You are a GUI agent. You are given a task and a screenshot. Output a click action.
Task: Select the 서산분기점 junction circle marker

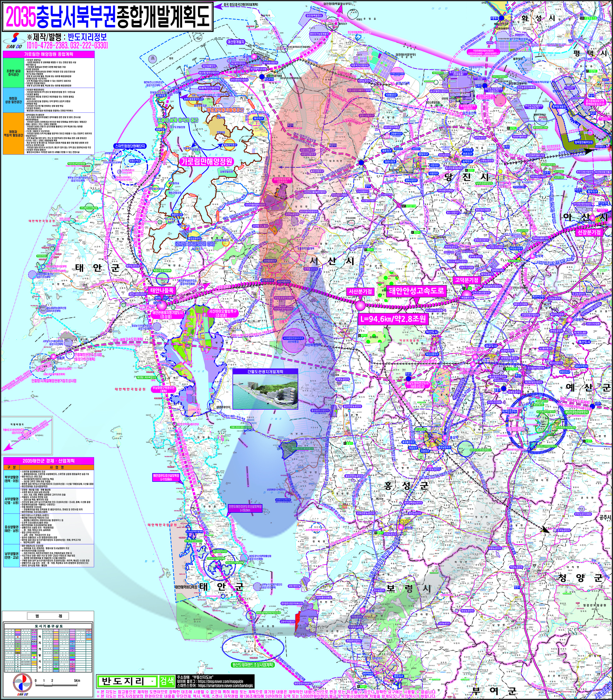(360, 305)
